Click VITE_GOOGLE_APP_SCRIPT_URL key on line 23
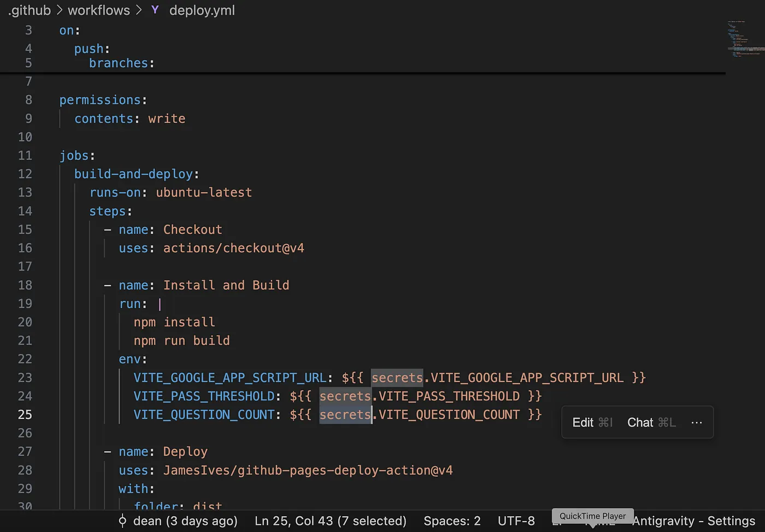Screen dimensions: 765x532 [230, 378]
